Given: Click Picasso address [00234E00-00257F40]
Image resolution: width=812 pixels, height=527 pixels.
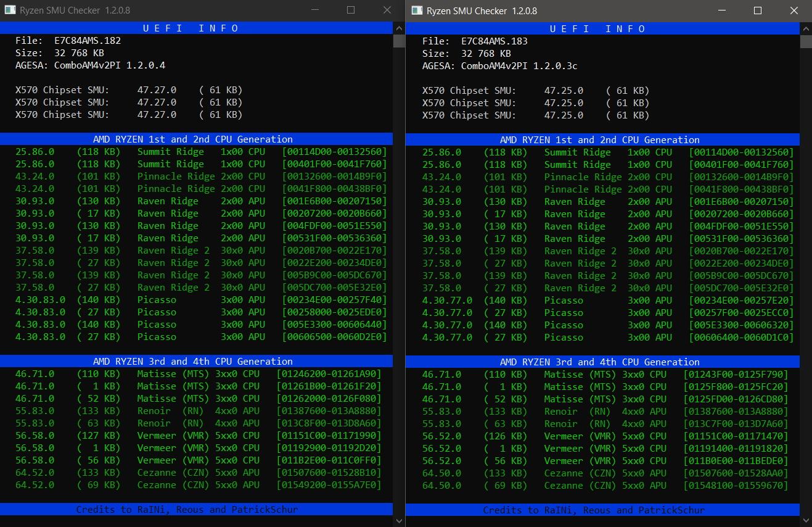Looking at the screenshot, I should point(335,300).
